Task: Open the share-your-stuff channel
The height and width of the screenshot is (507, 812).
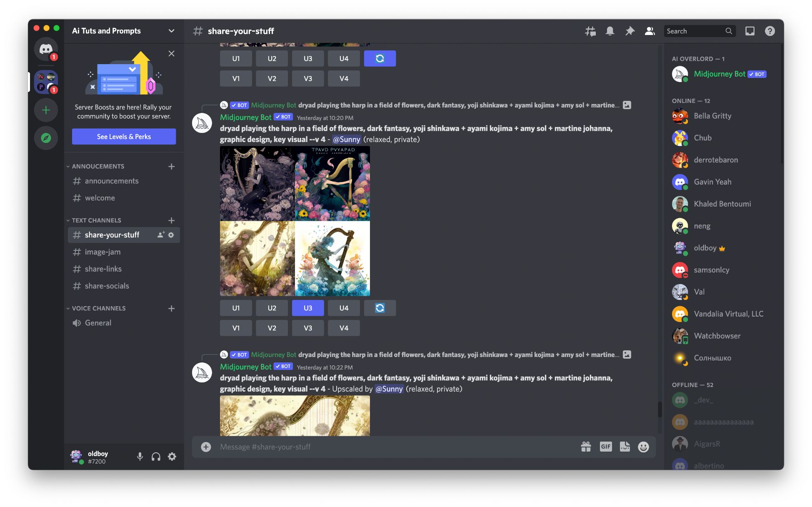Action: point(112,235)
